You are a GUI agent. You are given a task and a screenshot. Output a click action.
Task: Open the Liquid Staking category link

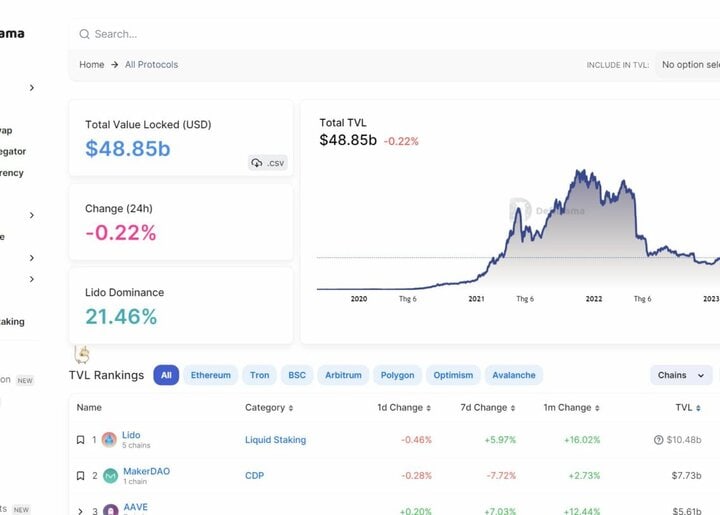275,440
